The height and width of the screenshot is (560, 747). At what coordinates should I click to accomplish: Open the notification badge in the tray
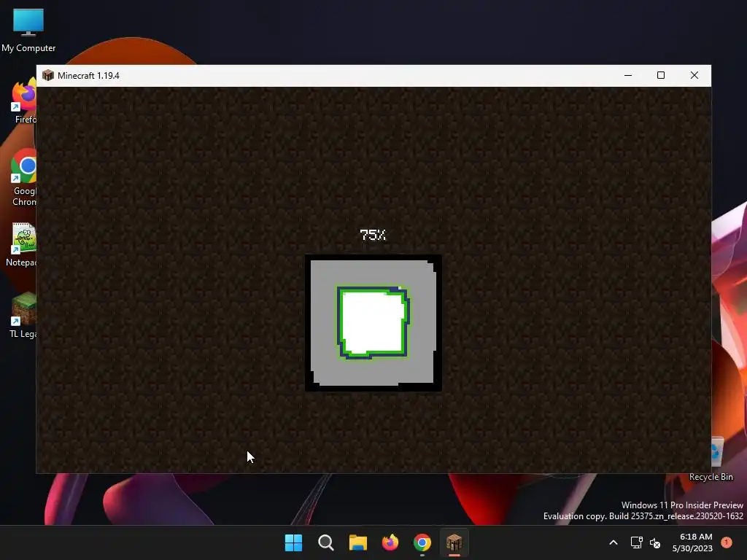click(x=727, y=542)
